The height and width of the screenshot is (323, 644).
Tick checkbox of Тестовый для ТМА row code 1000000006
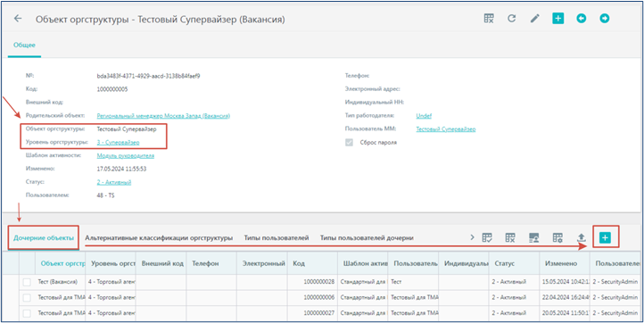[27, 297]
